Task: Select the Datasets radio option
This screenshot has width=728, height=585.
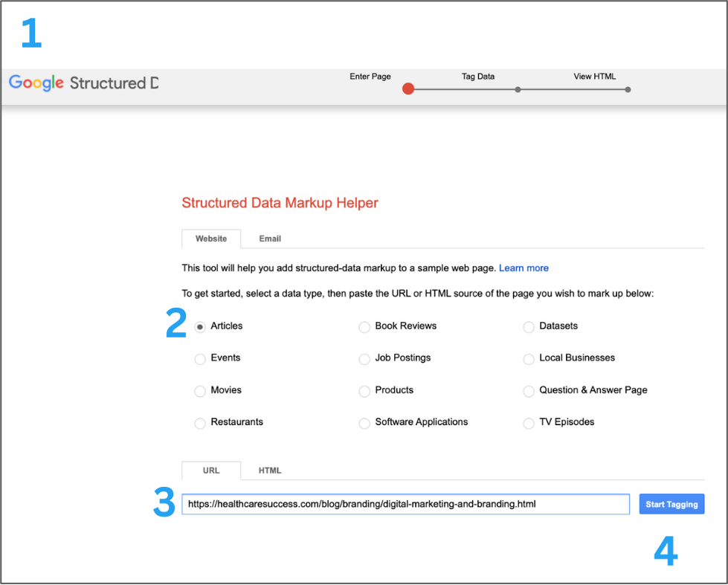Action: click(529, 326)
